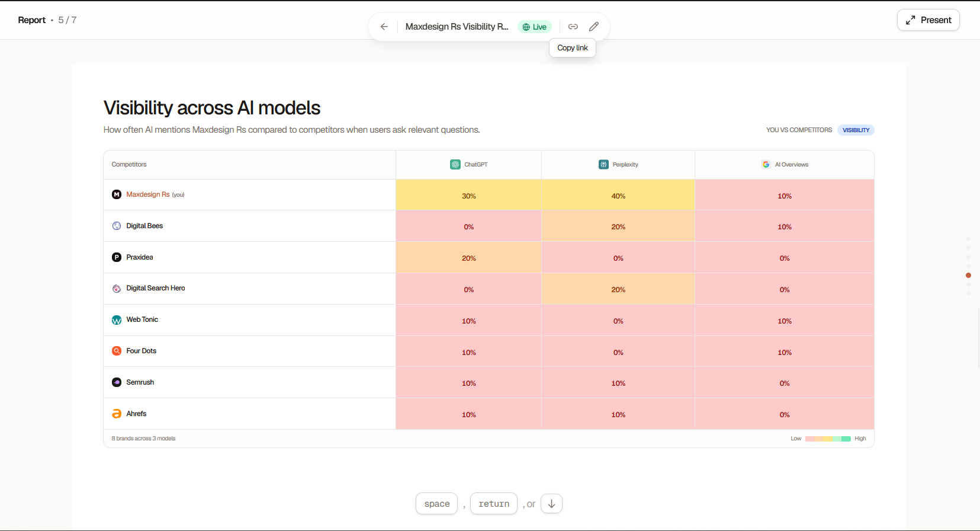The height and width of the screenshot is (531, 980).
Task: Click the ChatGPT logo in column header
Action: [455, 165]
